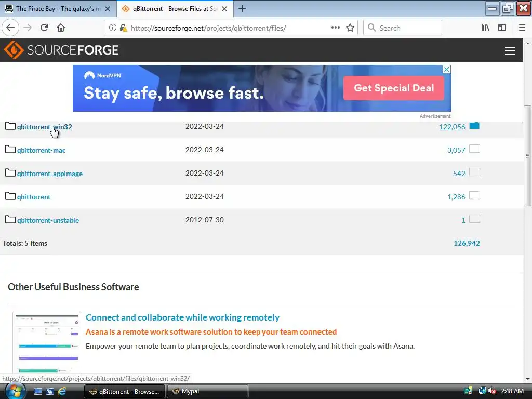Screen dimensions: 532x399
Task: Click the Asana remote work tagline
Action: pos(211,332)
